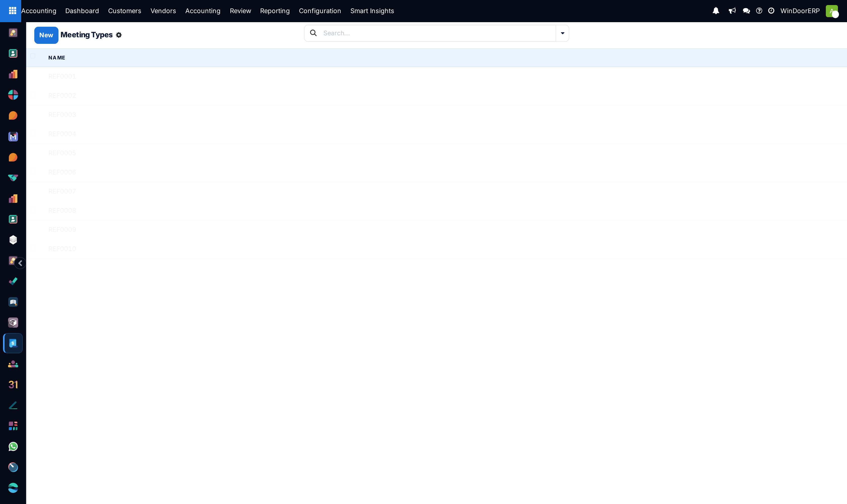
Task: Open the notifications bell
Action: coord(716,11)
